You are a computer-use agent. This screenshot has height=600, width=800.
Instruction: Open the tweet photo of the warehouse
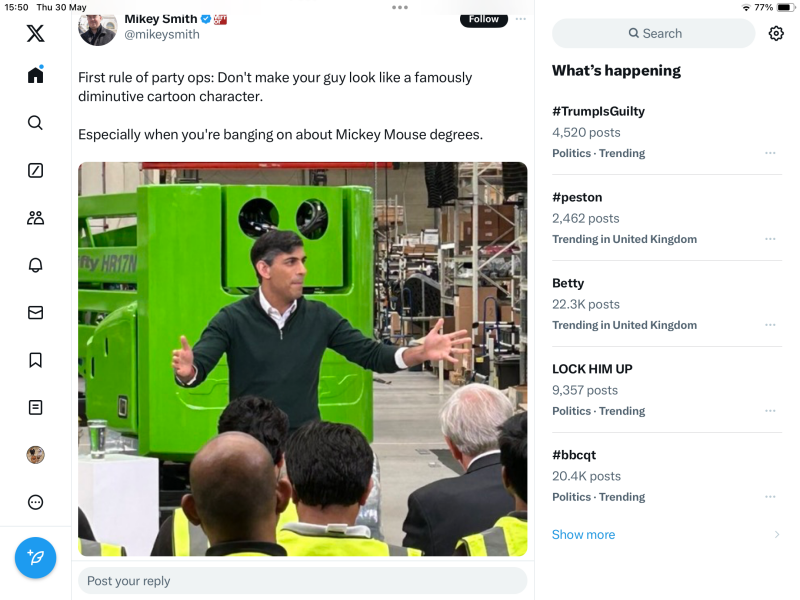tap(302, 358)
